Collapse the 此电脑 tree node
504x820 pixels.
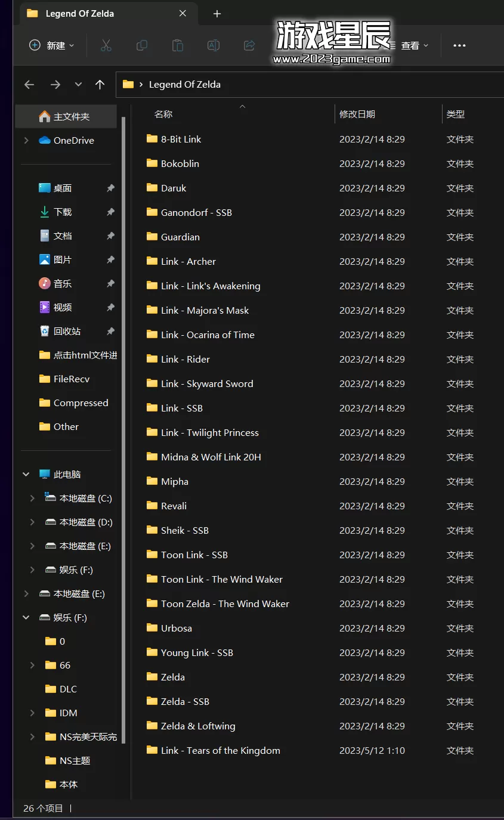pyautogui.click(x=26, y=474)
